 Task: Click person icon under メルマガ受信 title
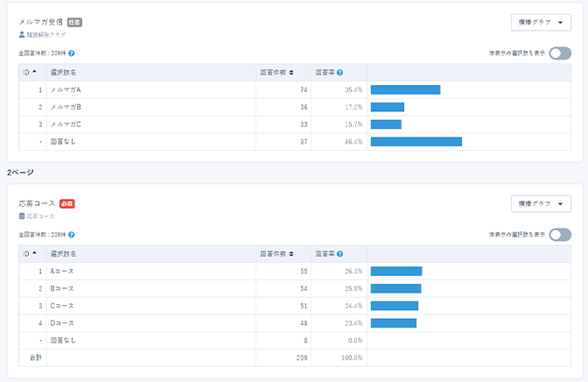point(22,35)
